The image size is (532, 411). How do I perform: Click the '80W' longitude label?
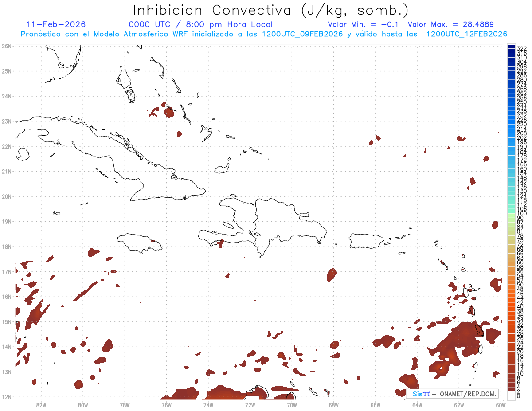point(82,405)
